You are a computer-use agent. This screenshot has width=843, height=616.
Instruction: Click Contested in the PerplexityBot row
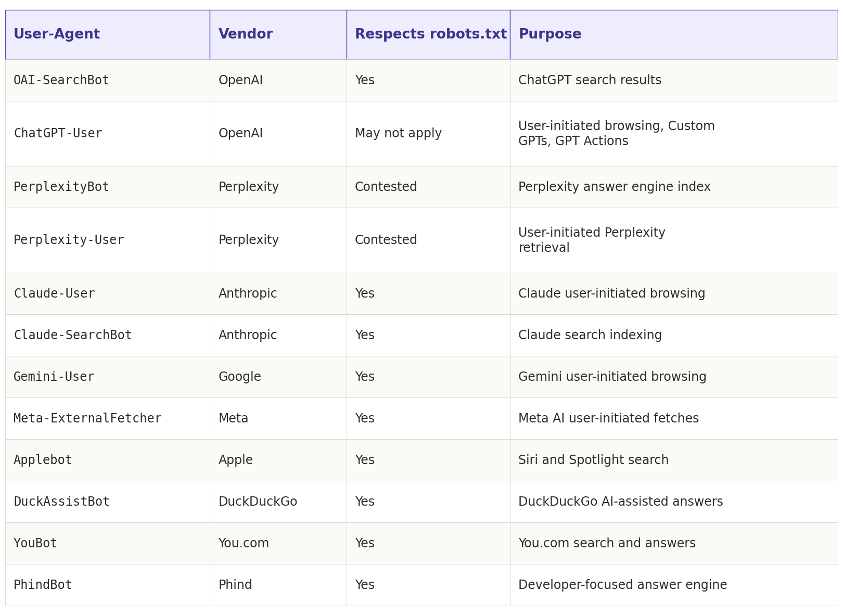428,187
